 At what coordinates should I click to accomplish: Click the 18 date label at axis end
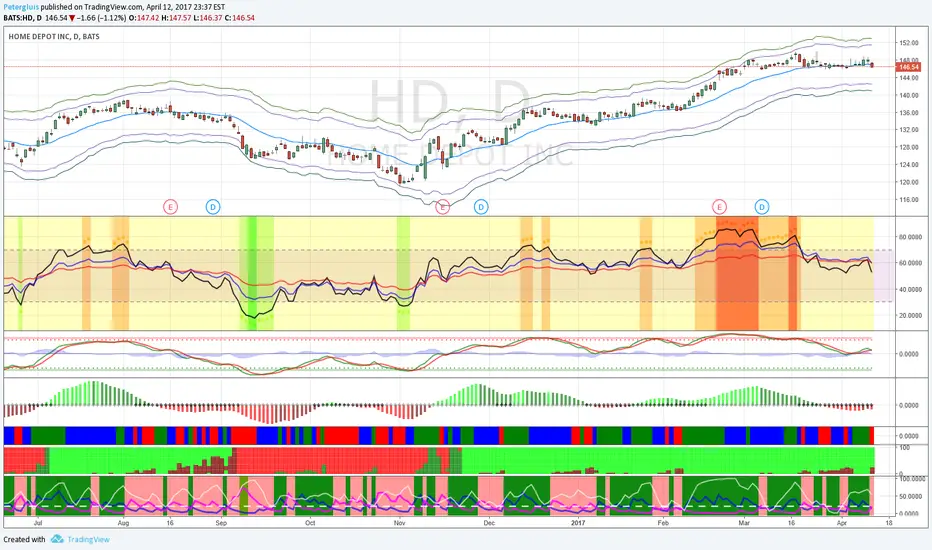pyautogui.click(x=889, y=523)
